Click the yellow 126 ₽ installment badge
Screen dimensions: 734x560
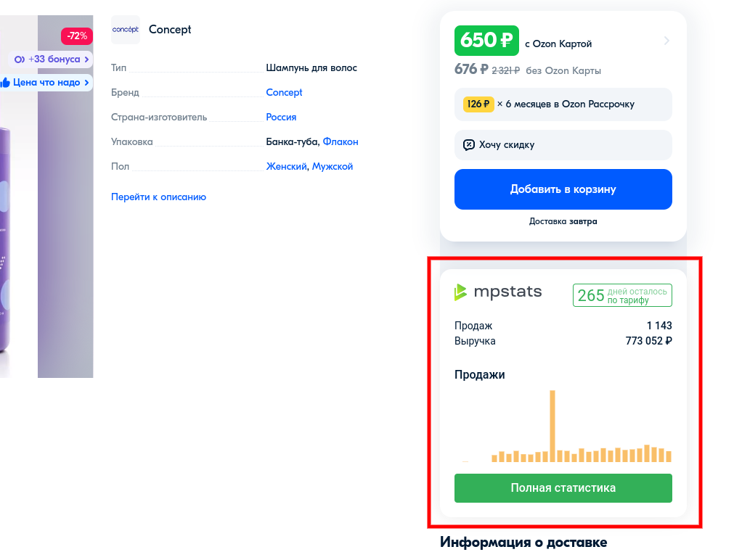[x=477, y=104]
